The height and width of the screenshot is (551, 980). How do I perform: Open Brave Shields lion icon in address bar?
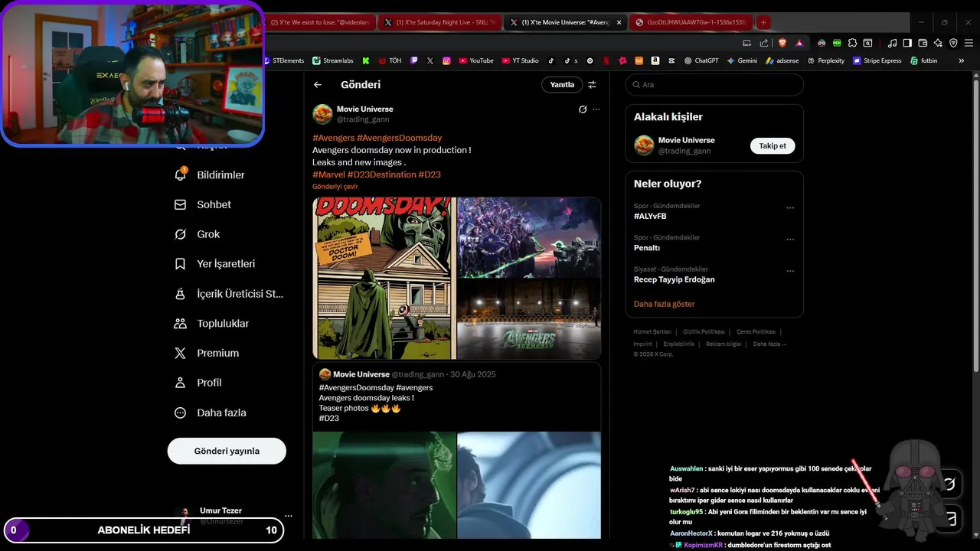[x=782, y=43]
